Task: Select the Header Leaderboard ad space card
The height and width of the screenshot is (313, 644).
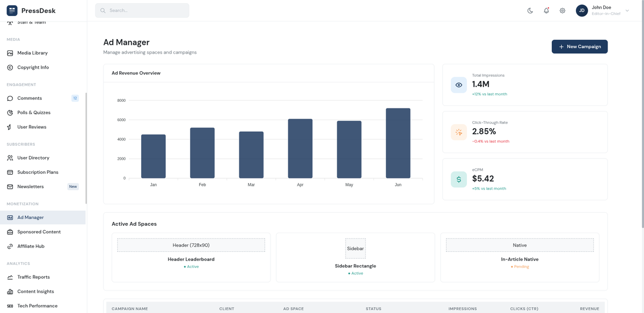Action: pos(191,257)
